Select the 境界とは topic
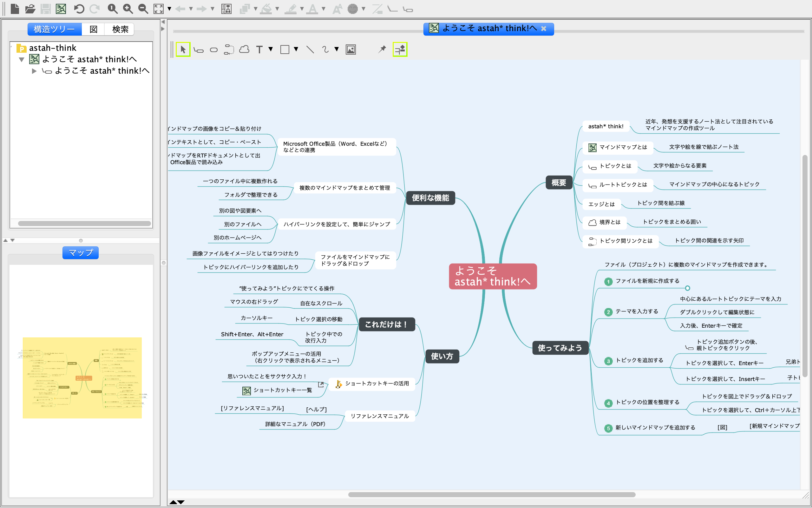Viewport: 812px width, 508px height. (605, 223)
